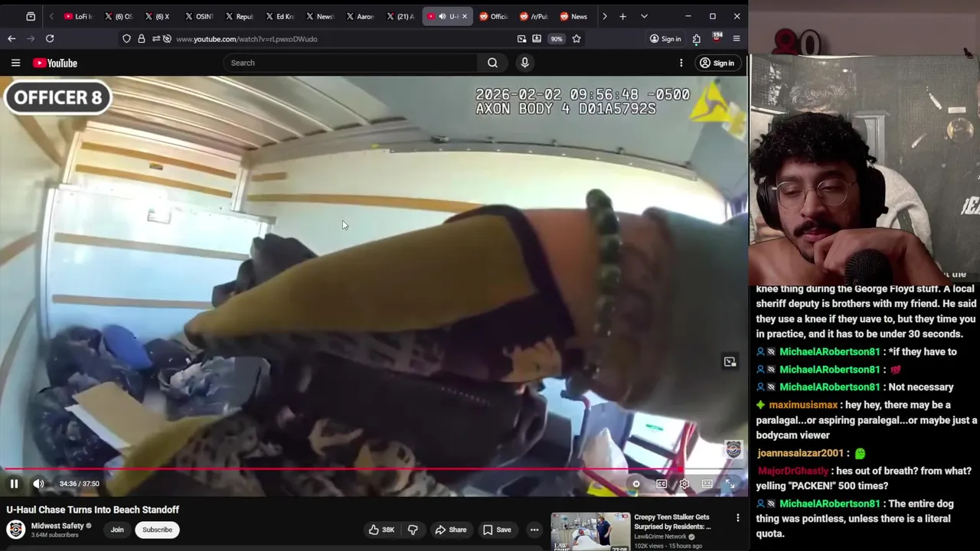Click the channel watermark in the video corner
This screenshot has width=980, height=551.
tap(733, 449)
